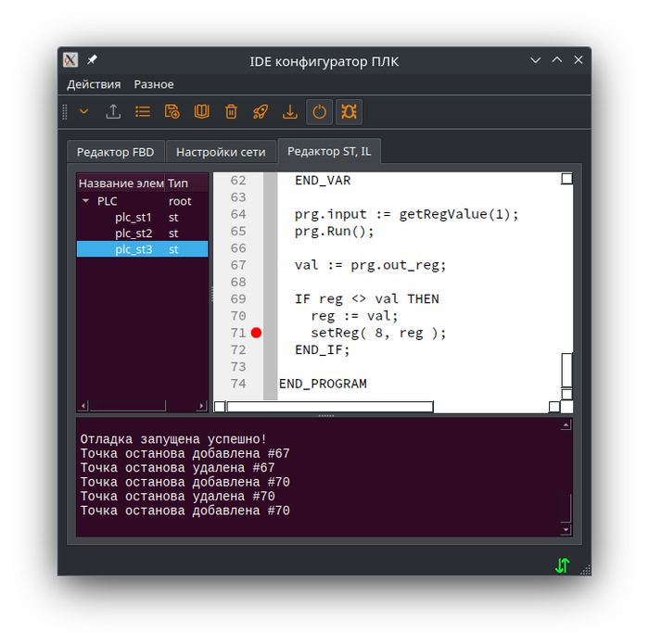Click the save file toolbar icon
Viewport: 649px width, 644px height.
[x=172, y=112]
